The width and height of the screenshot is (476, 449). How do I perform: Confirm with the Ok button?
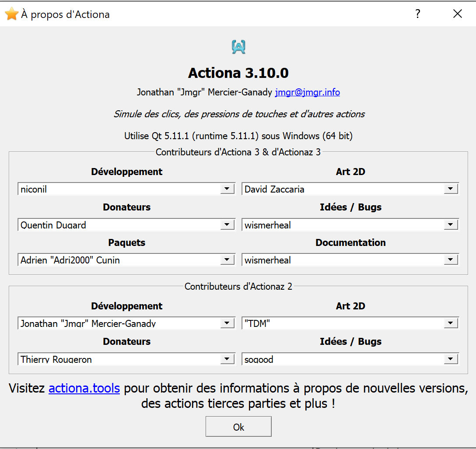tap(238, 427)
